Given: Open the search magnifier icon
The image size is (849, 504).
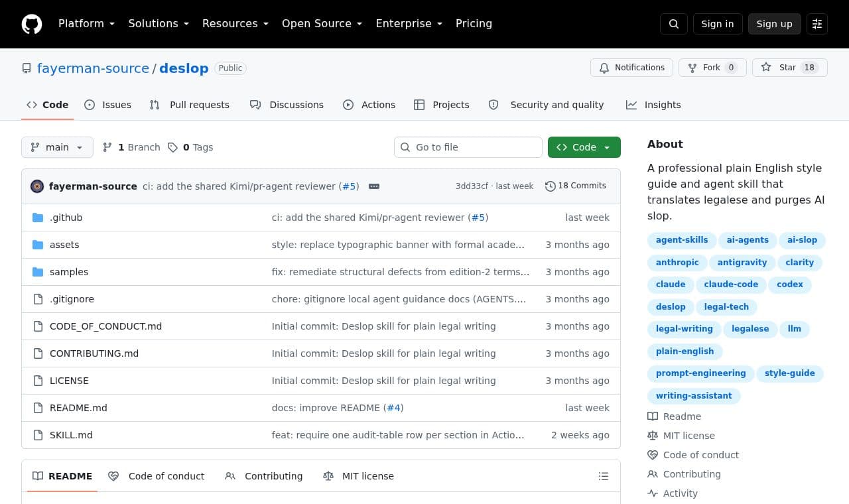Looking at the screenshot, I should pos(674,24).
